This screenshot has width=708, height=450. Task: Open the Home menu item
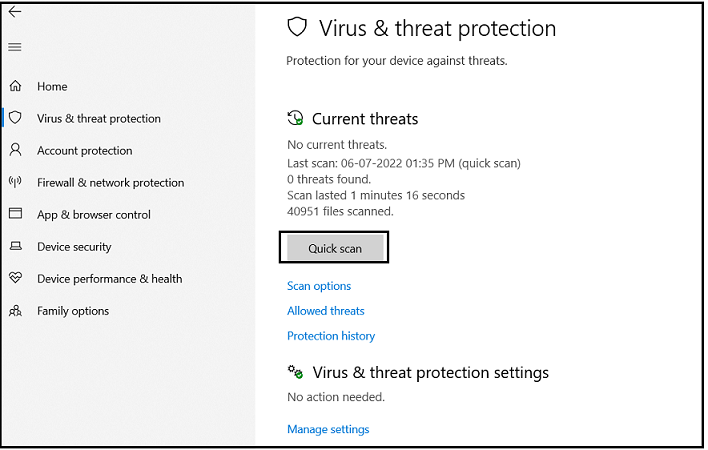[52, 87]
